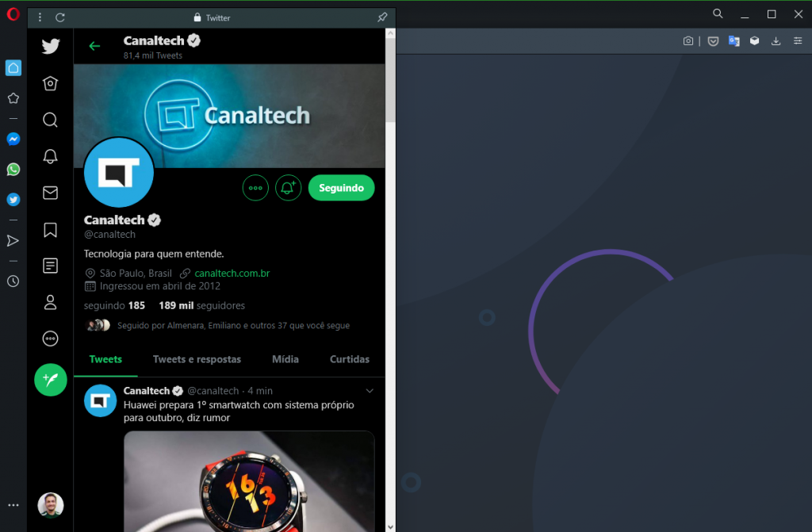Expand tweet options chevron

click(x=370, y=391)
